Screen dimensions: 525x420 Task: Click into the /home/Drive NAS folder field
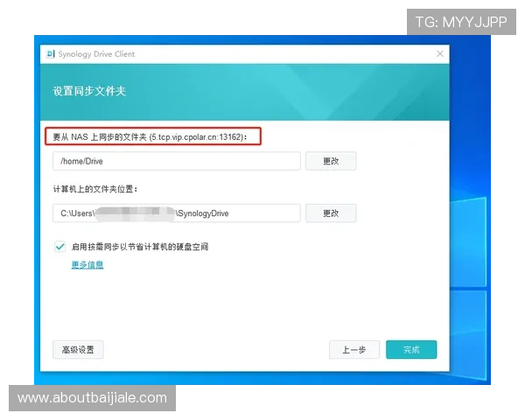(x=177, y=161)
